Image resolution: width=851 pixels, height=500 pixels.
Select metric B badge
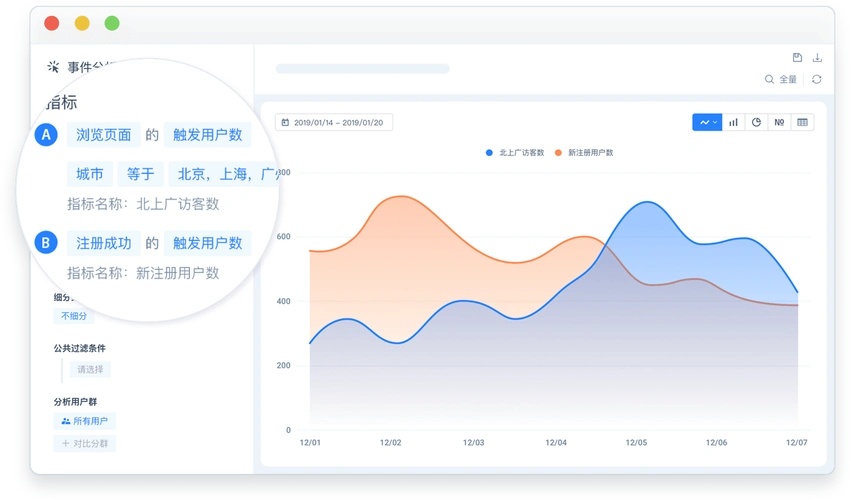[x=46, y=243]
